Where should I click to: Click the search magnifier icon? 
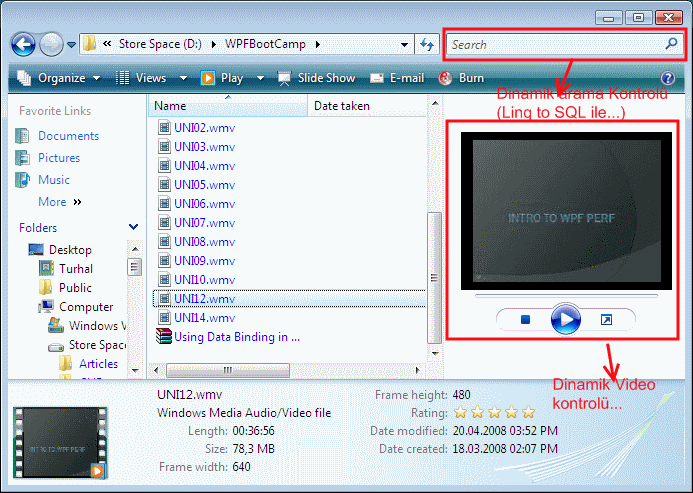click(671, 45)
